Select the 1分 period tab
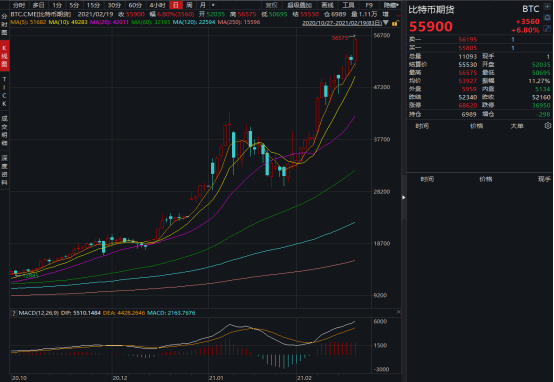554x382 pixels. [57, 5]
